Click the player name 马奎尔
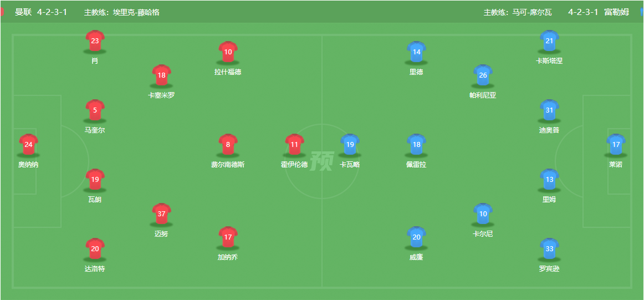Image resolution: width=644 pixels, height=300 pixels. click(95, 130)
